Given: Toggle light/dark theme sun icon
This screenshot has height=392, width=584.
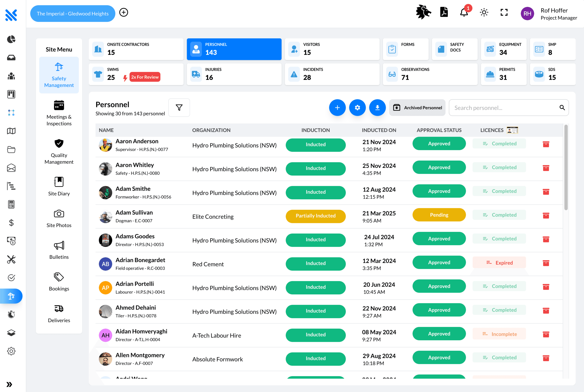Looking at the screenshot, I should tap(484, 12).
